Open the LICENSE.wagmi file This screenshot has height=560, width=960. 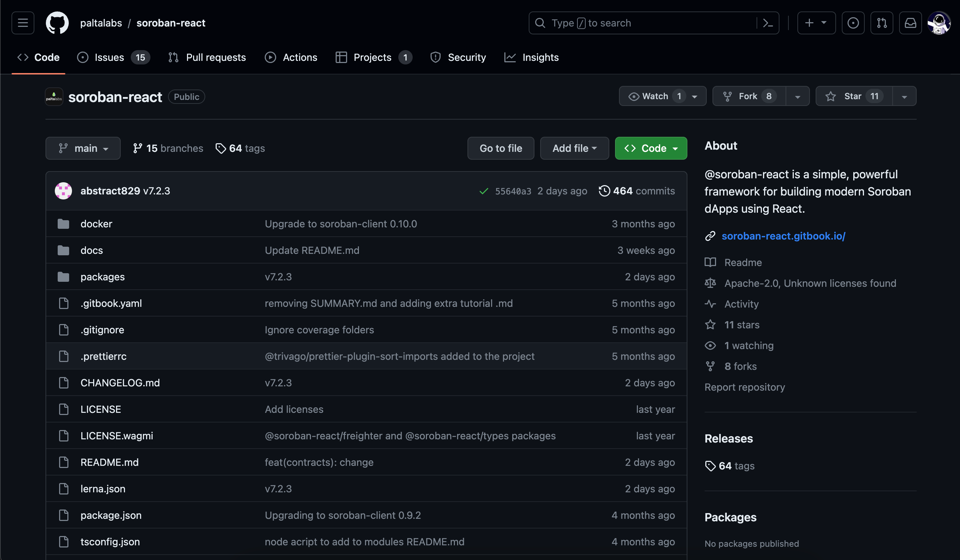coord(116,435)
